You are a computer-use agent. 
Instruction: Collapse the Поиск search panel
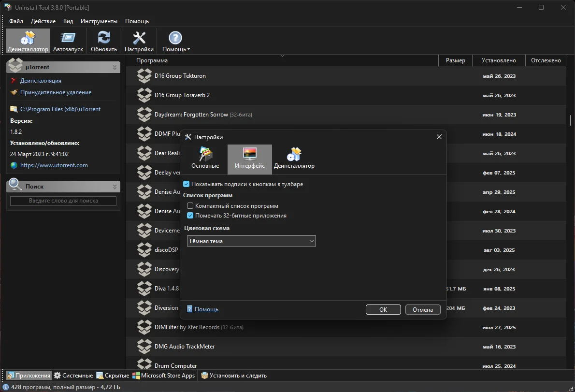coord(115,187)
